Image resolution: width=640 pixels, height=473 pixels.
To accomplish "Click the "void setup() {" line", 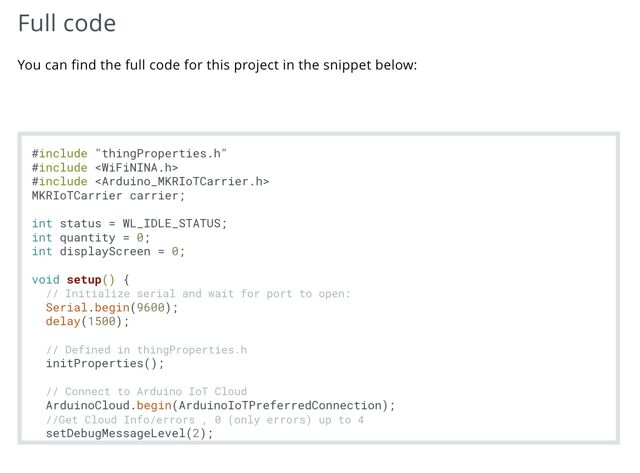I will tap(80, 280).
